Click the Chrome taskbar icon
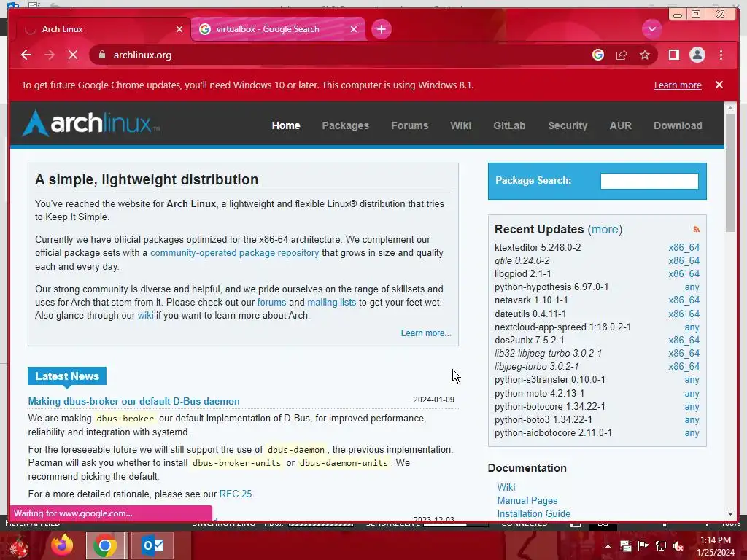The height and width of the screenshot is (560, 747). pyautogui.click(x=105, y=545)
